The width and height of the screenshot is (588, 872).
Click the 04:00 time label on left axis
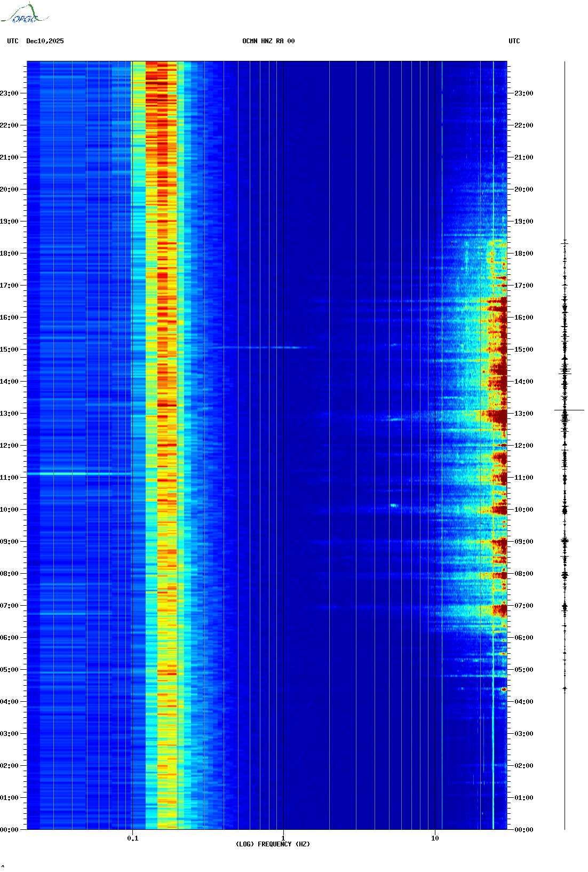(10, 702)
